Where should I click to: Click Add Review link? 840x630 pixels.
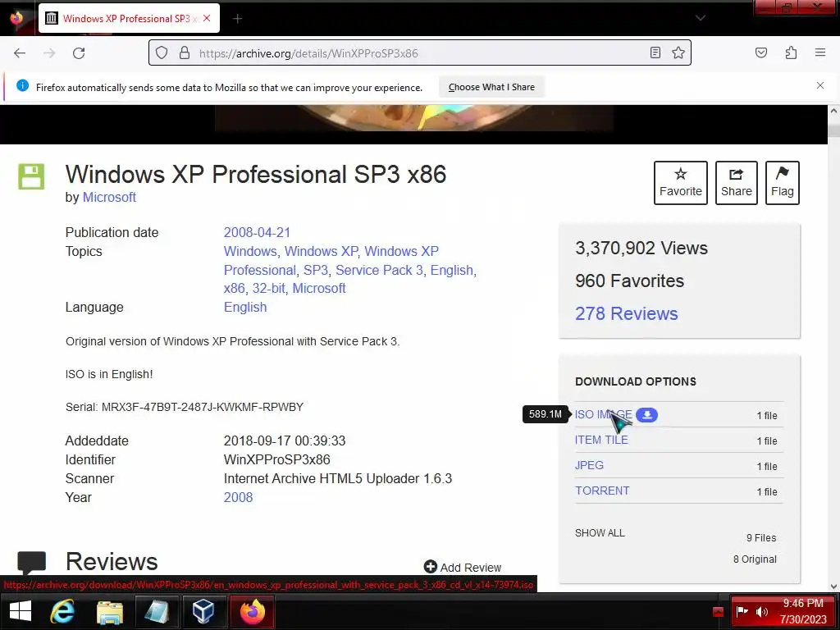click(x=463, y=567)
